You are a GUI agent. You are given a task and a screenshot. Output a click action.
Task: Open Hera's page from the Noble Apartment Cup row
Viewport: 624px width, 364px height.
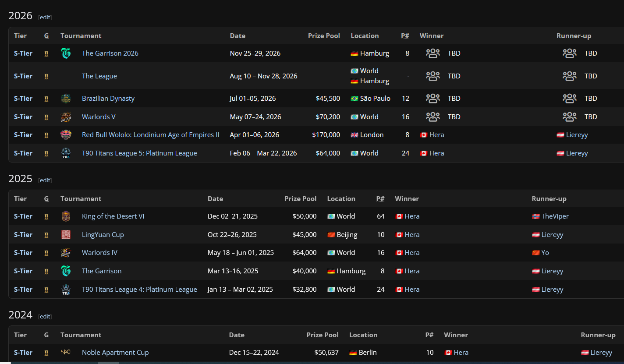[461, 353]
